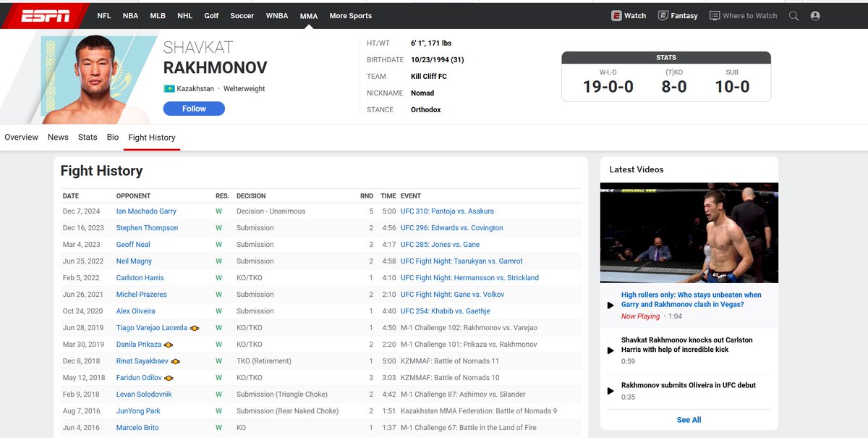The image size is (868, 438).
Task: Open See All latest videos
Action: point(689,420)
